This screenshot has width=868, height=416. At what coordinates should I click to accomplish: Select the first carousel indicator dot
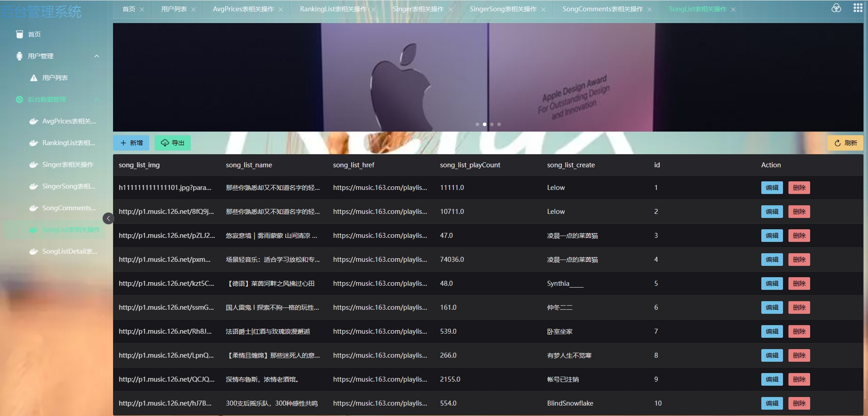477,124
